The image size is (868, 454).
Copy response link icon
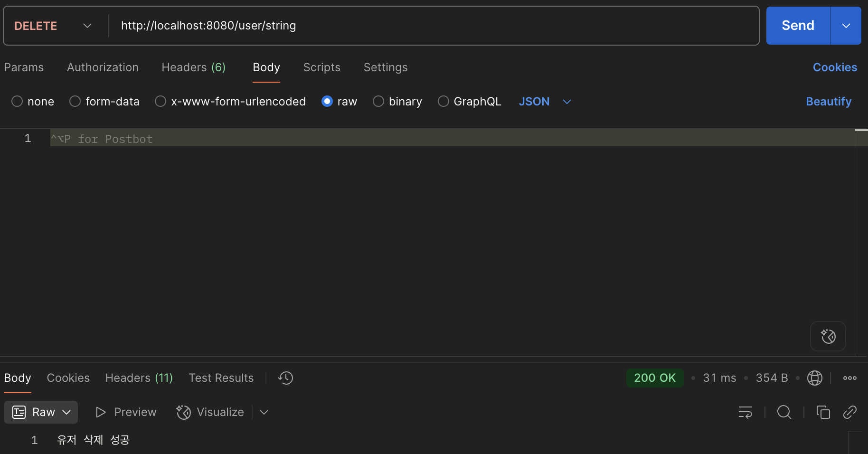tap(849, 412)
